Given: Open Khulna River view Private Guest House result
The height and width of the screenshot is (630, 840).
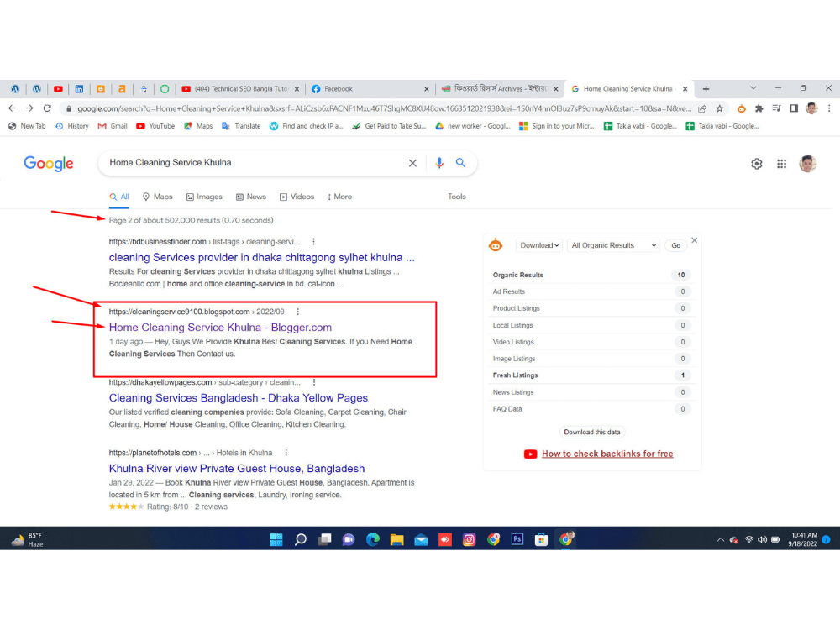Looking at the screenshot, I should pyautogui.click(x=237, y=469).
